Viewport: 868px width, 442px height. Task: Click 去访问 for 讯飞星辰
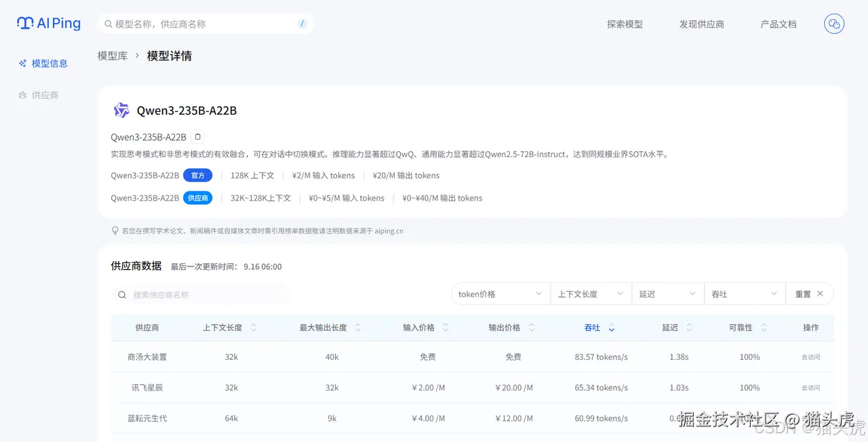click(x=810, y=388)
